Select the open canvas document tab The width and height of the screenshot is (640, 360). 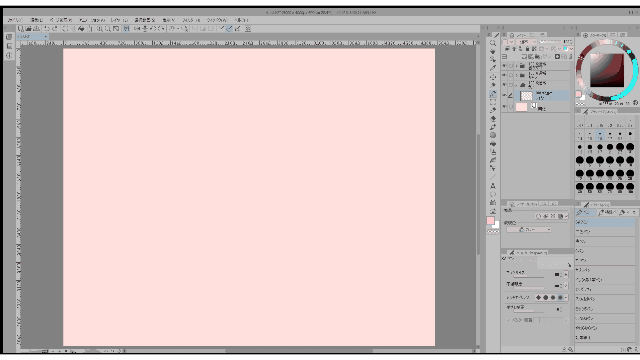pyautogui.click(x=32, y=36)
